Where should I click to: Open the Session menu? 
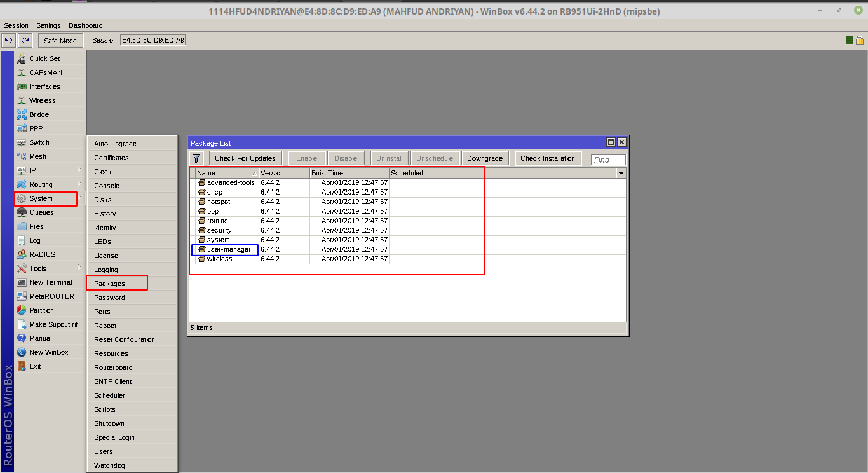pyautogui.click(x=16, y=25)
